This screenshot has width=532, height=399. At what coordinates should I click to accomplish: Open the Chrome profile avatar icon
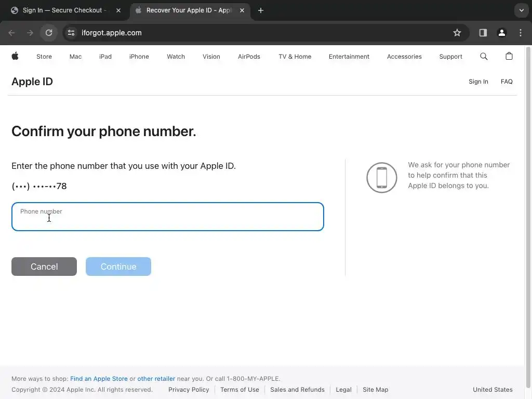502,33
